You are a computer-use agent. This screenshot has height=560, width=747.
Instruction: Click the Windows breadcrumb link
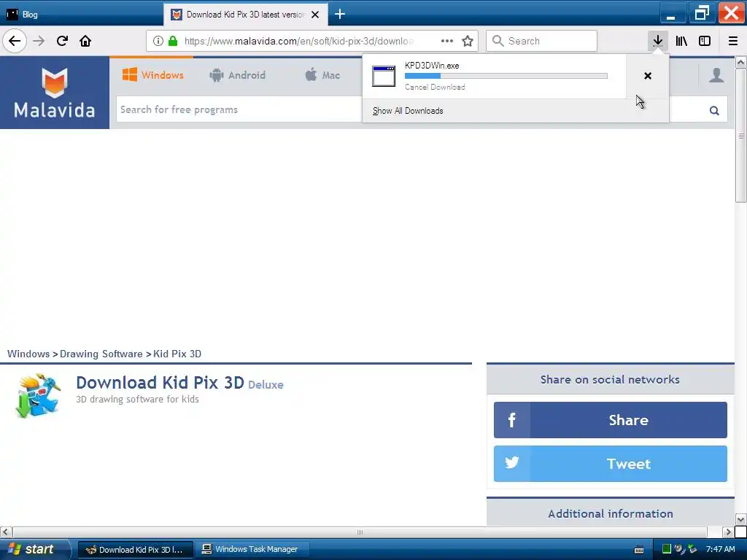click(x=28, y=354)
